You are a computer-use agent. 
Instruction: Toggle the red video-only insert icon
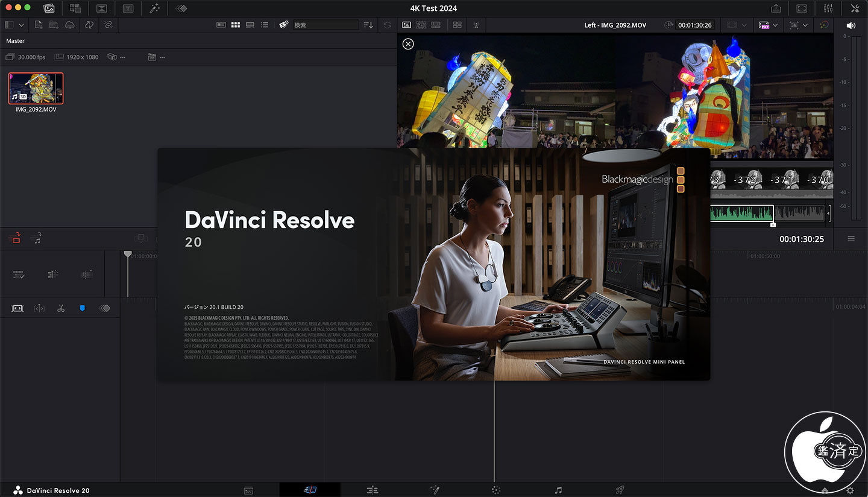[15, 239]
